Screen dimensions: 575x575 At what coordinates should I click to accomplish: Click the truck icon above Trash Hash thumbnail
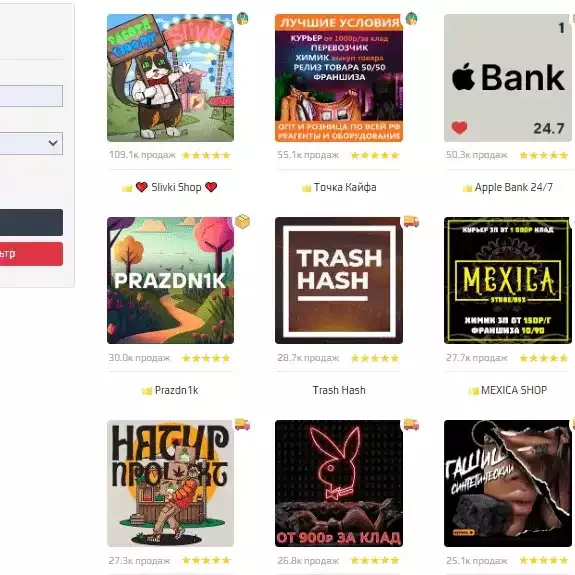(x=411, y=221)
